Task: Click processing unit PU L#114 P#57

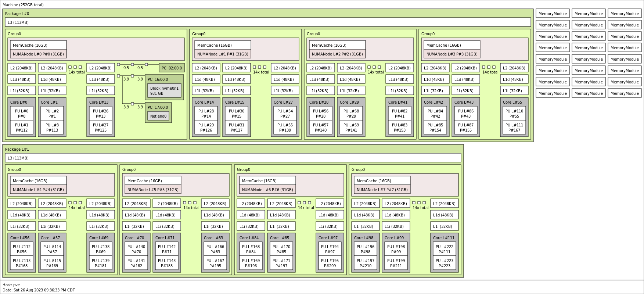Action: coord(52,249)
